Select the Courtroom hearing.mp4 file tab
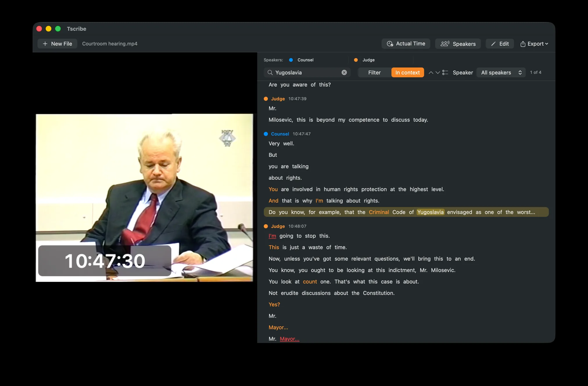The image size is (588, 386). coord(110,44)
